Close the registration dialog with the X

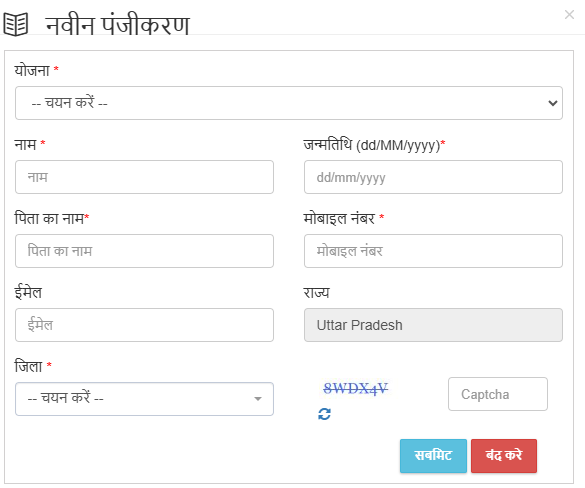[x=569, y=15]
